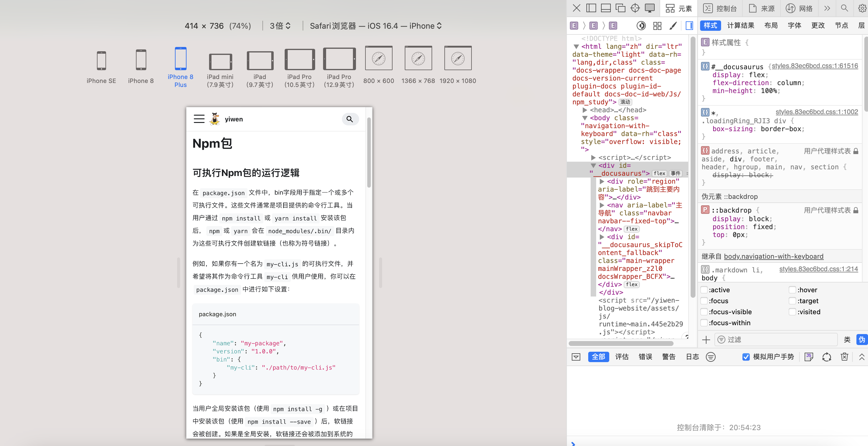Collapse the split console double-chevron
Screen dimensions: 868x446
862,357
